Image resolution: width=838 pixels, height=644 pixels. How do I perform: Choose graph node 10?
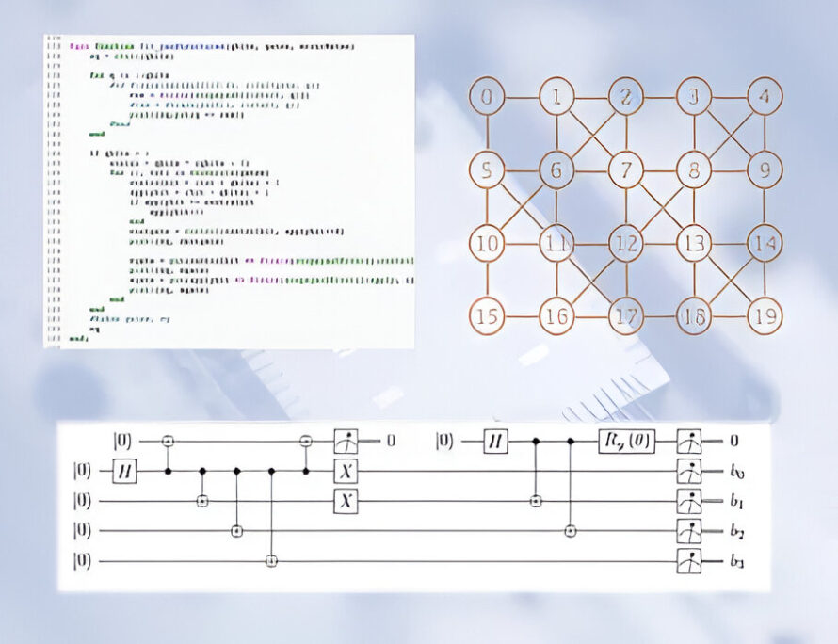[487, 243]
